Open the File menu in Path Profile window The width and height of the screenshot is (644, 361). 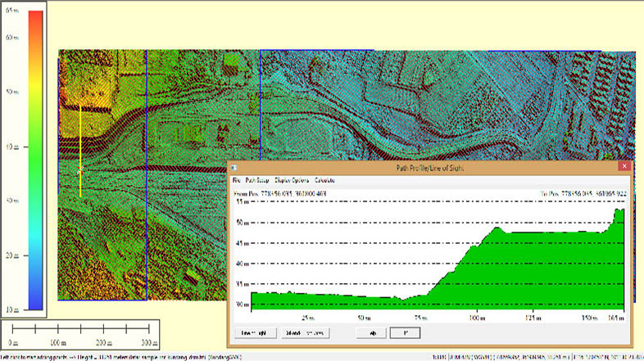click(x=236, y=179)
